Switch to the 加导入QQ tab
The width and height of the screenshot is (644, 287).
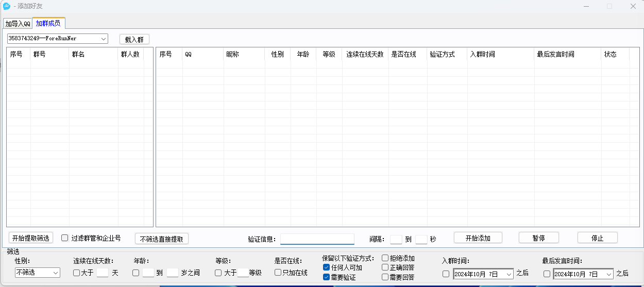click(x=18, y=24)
